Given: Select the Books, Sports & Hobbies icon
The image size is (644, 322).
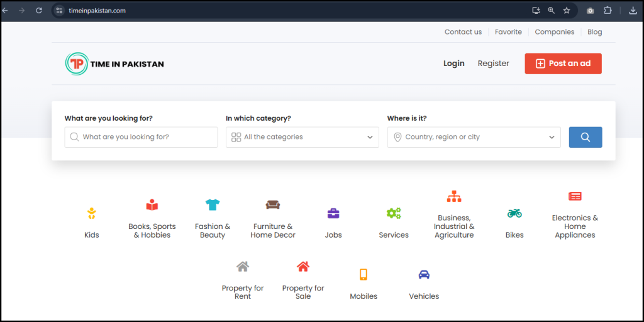Looking at the screenshot, I should (152, 205).
